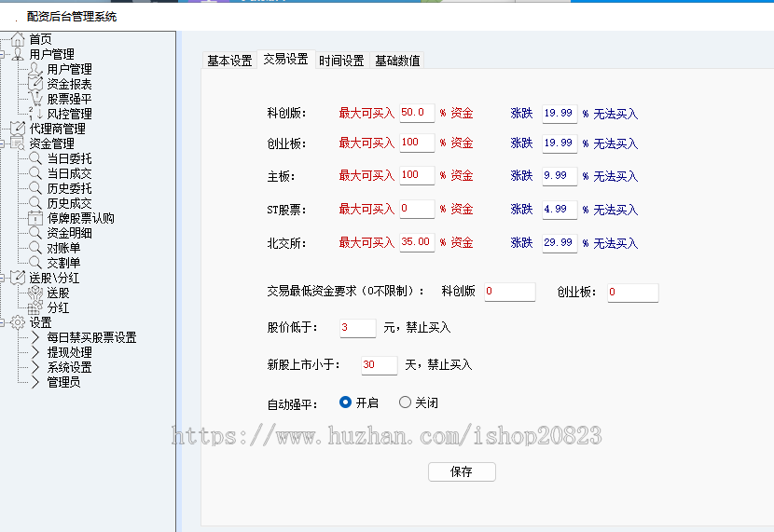
Task: Click the calendar icon beside 停牌股票认购
Action: (x=35, y=218)
